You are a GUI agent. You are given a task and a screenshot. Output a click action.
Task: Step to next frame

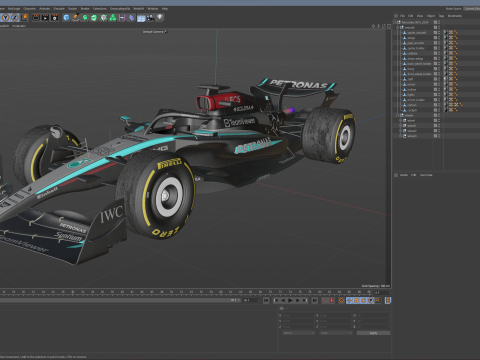(x=297, y=300)
